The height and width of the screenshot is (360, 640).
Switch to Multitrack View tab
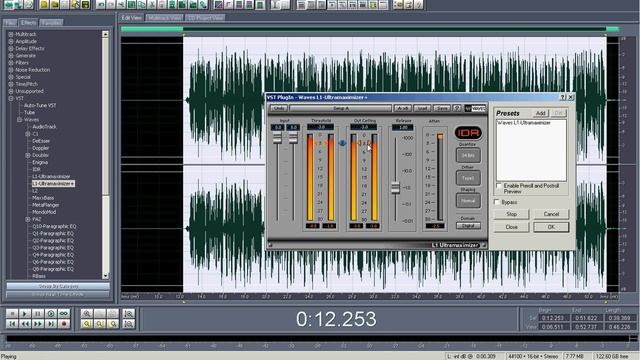tap(164, 18)
